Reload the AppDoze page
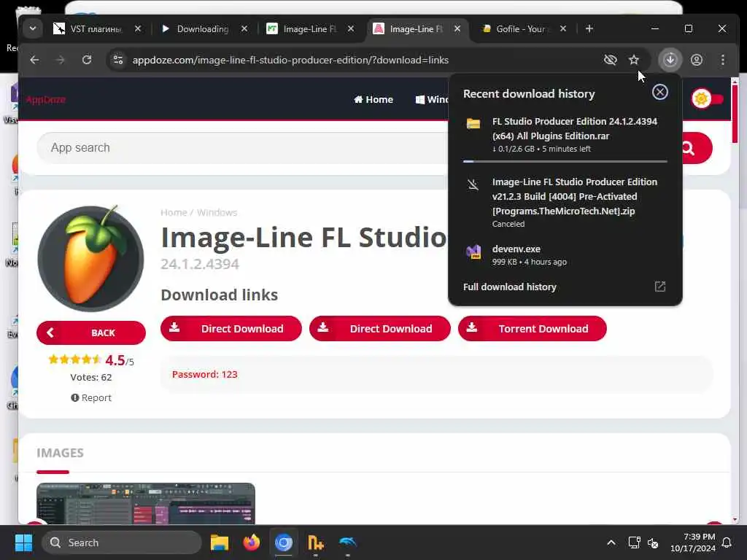Screen dimensions: 747x560 click(x=87, y=60)
